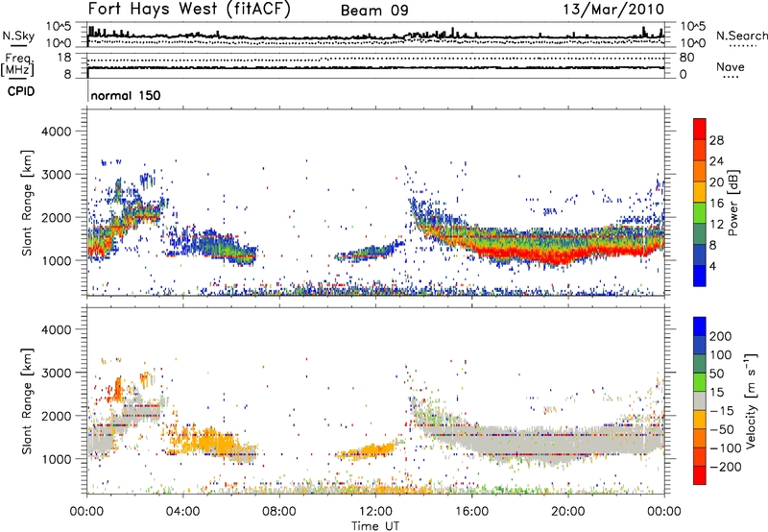Click the 'normal 150' CPID text
Viewport: 768px width, 532px height.
126,95
